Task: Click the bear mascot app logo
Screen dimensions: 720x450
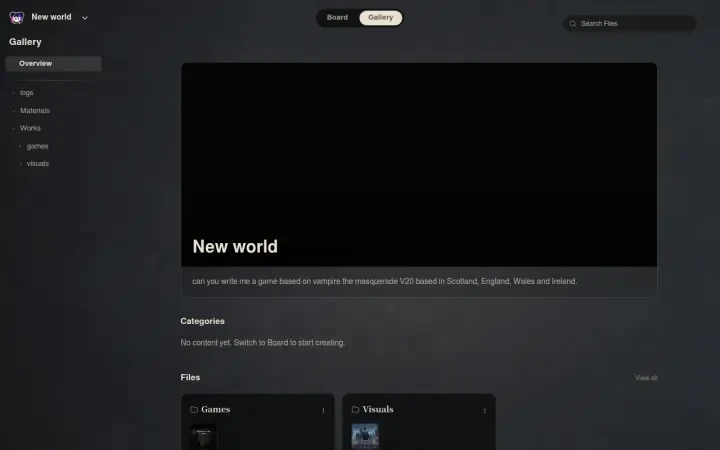Action: click(x=17, y=17)
